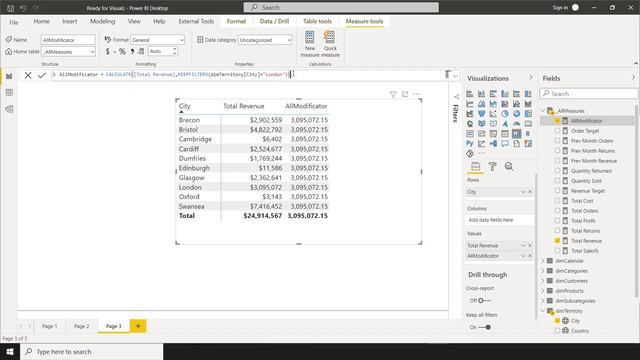Viewport: 640px width, 360px height.
Task: Select the Python visual
Action: (x=470, y=144)
